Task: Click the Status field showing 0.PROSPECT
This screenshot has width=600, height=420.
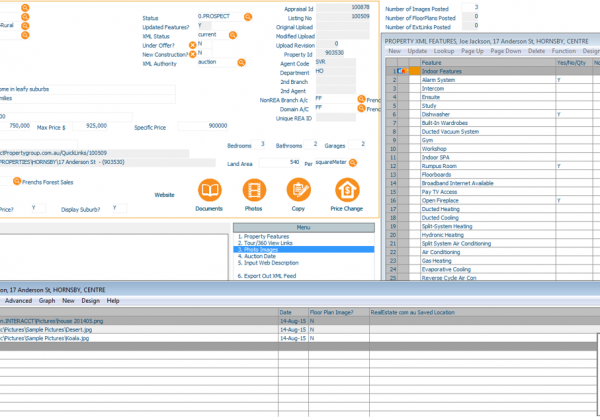Action: coord(220,16)
